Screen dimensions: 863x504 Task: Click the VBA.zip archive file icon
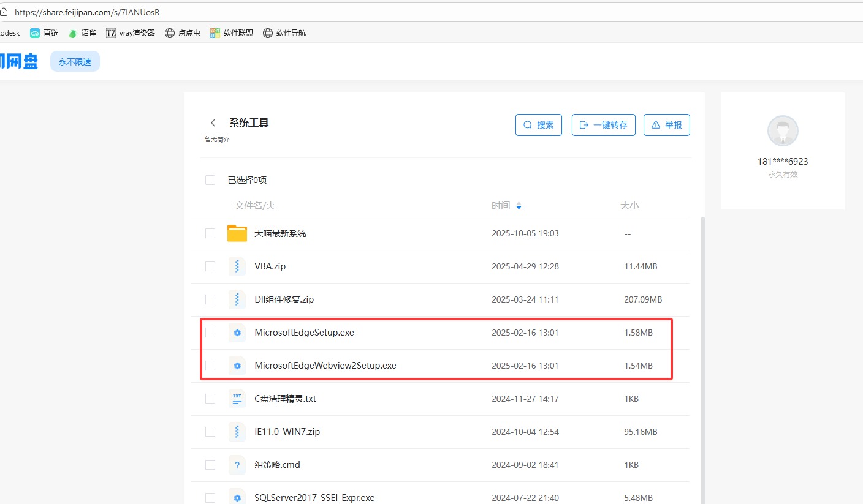click(237, 266)
